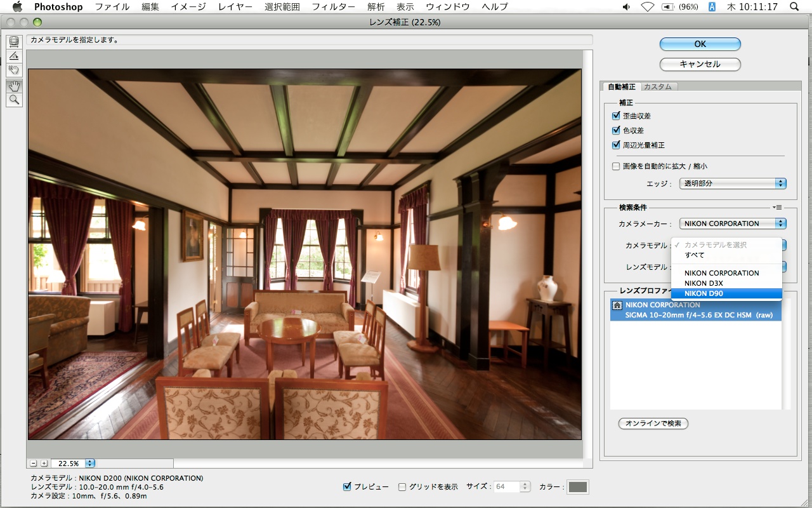This screenshot has height=508, width=812.
Task: Select the Straighten tool
Action: (x=14, y=56)
